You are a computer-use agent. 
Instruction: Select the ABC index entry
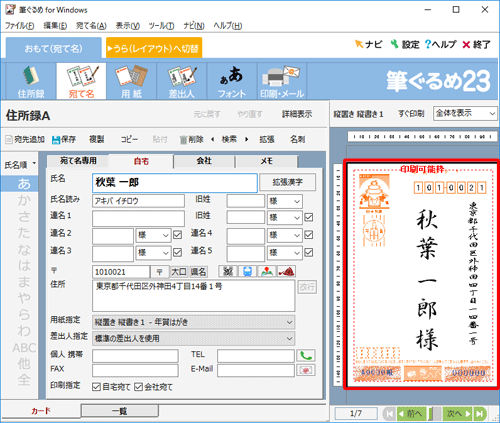24,348
